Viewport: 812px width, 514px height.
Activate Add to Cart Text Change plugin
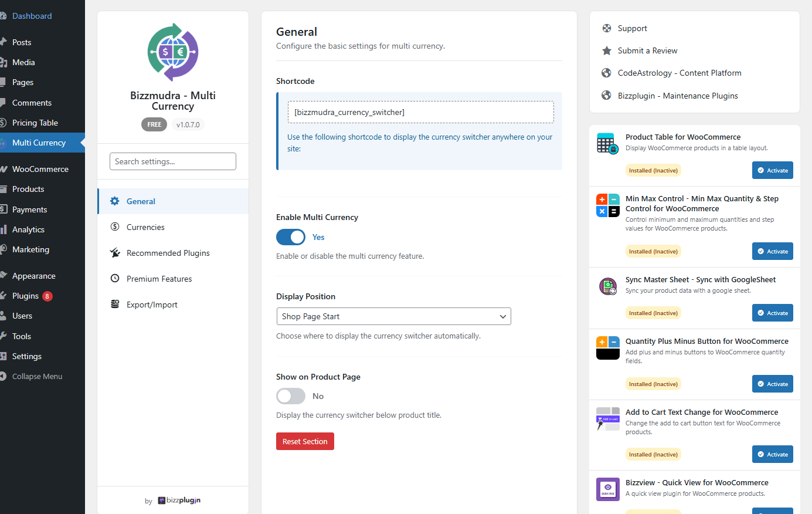click(x=773, y=454)
